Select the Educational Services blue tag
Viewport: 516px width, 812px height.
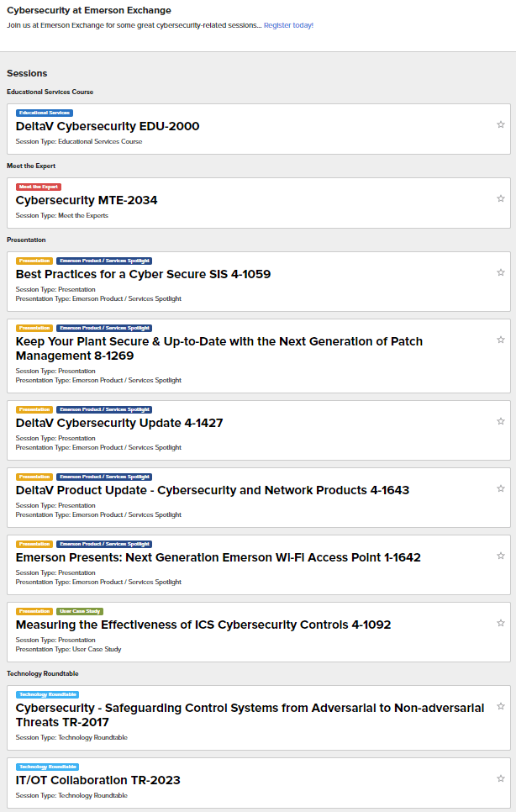(44, 113)
